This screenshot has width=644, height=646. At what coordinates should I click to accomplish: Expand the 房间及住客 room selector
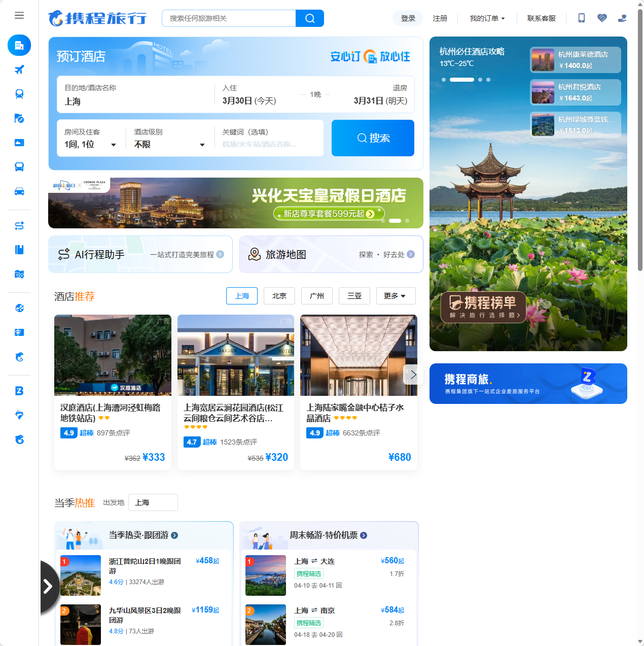(90, 144)
